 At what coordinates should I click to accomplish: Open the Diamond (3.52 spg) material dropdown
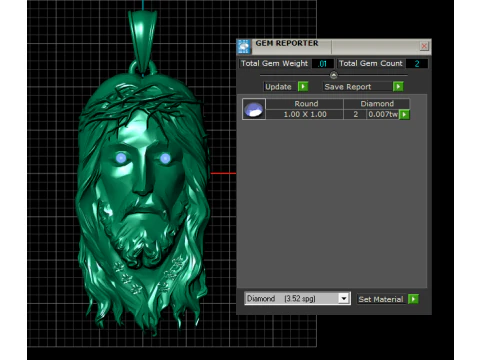297,298
